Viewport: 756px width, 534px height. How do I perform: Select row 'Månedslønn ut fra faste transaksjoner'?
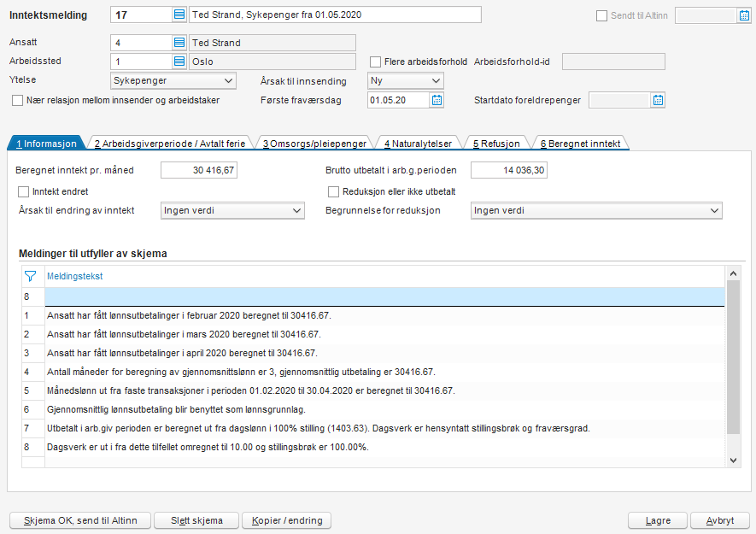384,390
